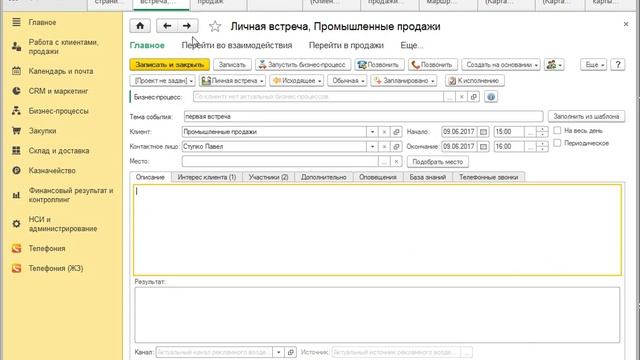Expand Создать на основании dropdown
Image resolution: width=640 pixels, height=360 pixels.
501,65
